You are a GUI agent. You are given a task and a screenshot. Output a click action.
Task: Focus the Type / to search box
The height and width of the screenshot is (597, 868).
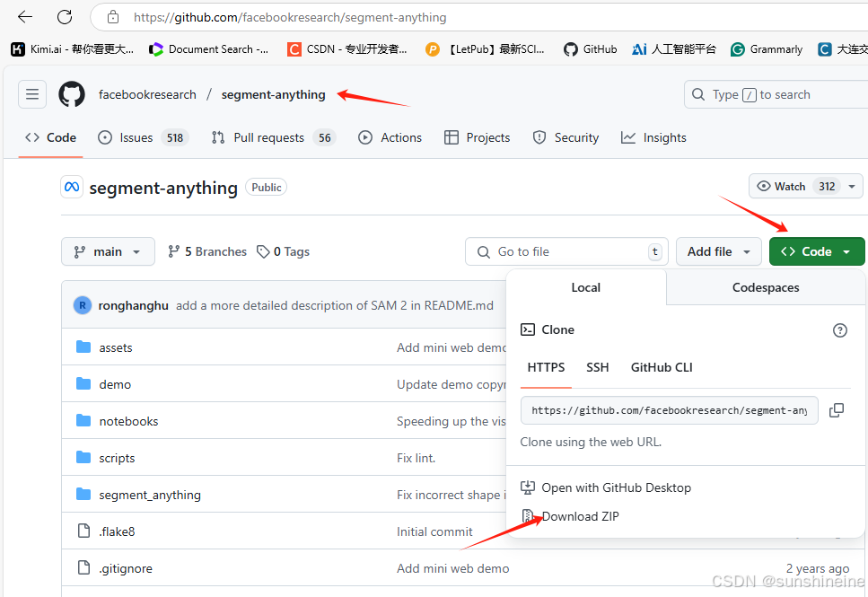pos(775,94)
